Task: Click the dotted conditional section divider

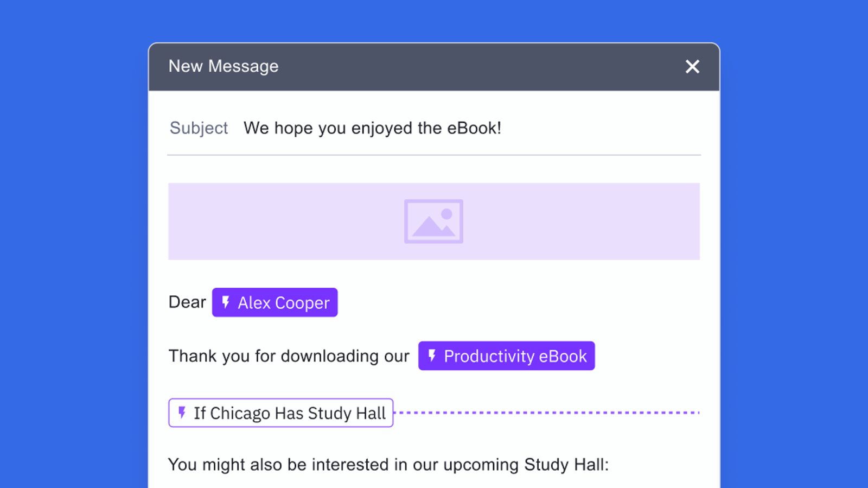Action: click(x=547, y=413)
